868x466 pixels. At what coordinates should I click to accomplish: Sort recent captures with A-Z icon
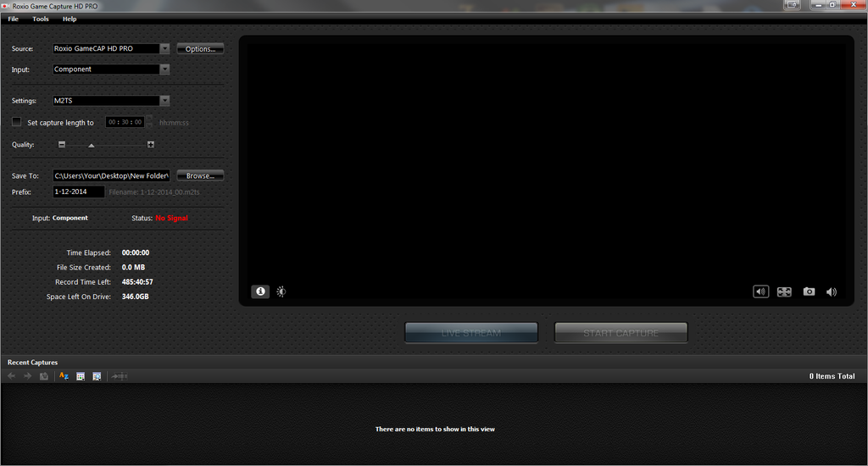(x=64, y=376)
